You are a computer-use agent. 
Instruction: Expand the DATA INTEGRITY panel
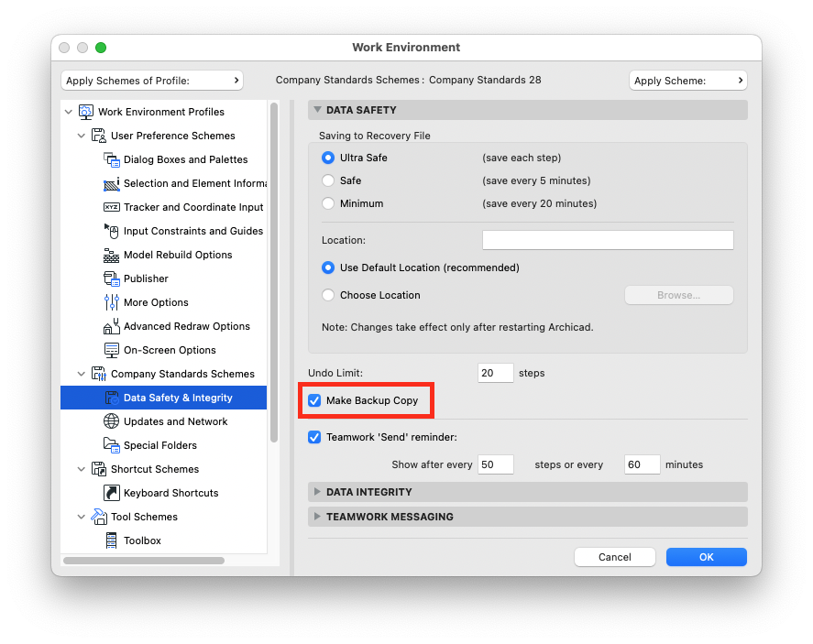(318, 492)
